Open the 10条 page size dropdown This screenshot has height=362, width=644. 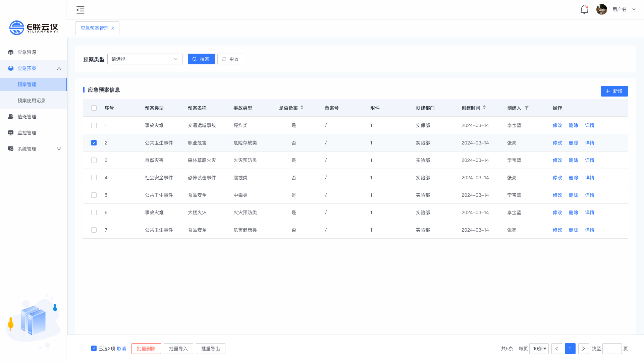(539, 349)
